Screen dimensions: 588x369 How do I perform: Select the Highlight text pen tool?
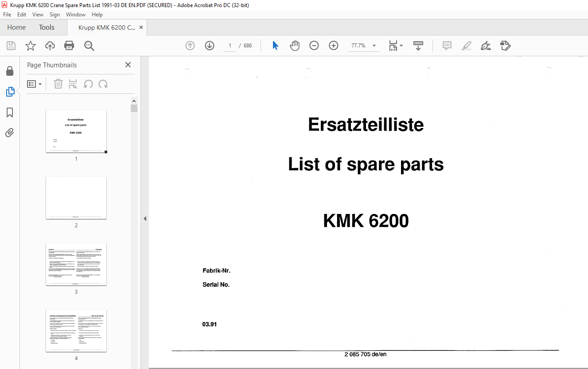tap(467, 46)
